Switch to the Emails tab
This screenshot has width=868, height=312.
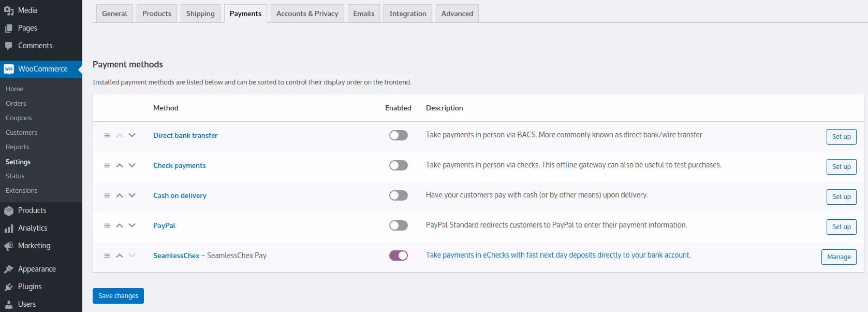(364, 13)
